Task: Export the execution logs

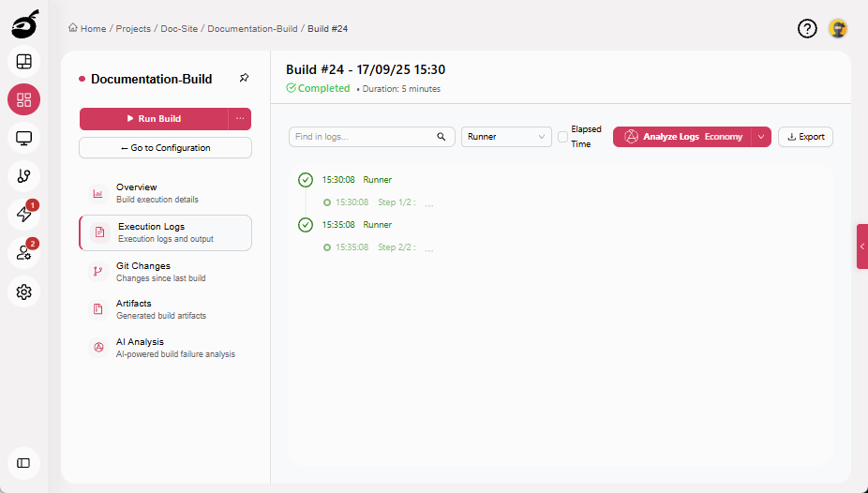Action: [x=805, y=137]
